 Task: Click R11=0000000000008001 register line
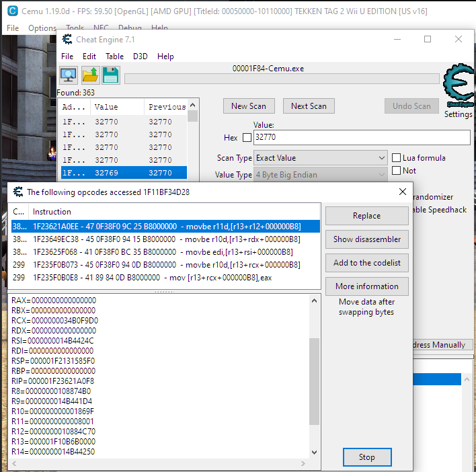point(53,422)
